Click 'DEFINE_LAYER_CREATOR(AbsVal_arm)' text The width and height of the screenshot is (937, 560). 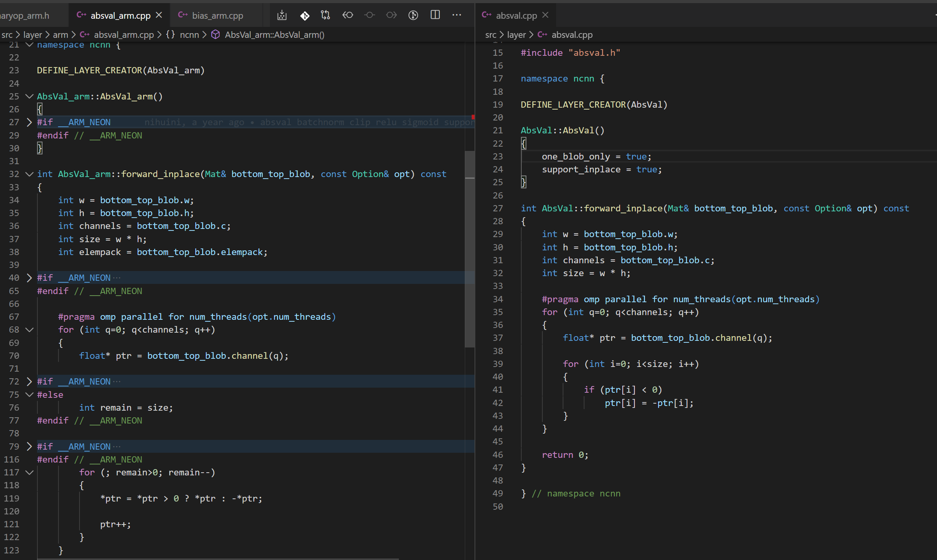[121, 70]
